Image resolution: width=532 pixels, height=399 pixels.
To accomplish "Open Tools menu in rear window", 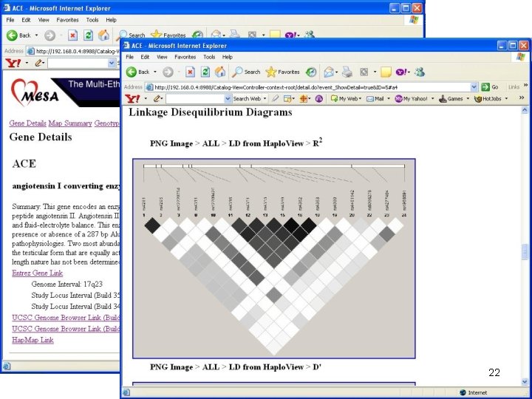I will click(92, 20).
